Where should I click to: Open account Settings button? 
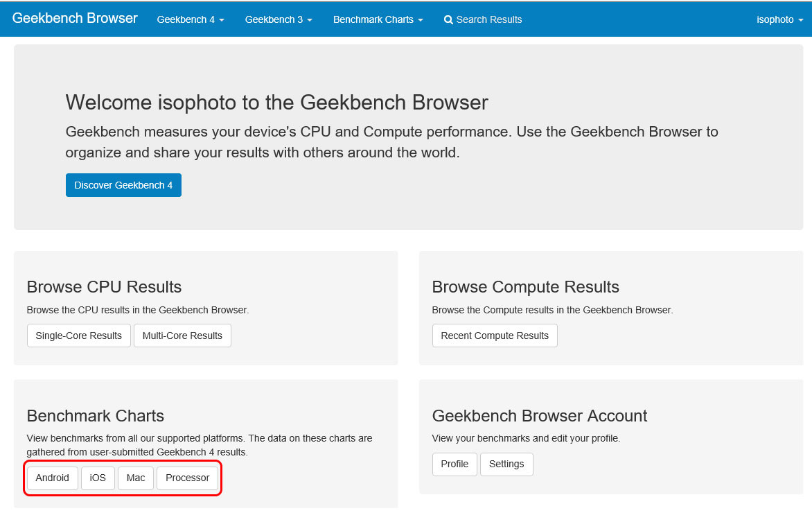[506, 464]
